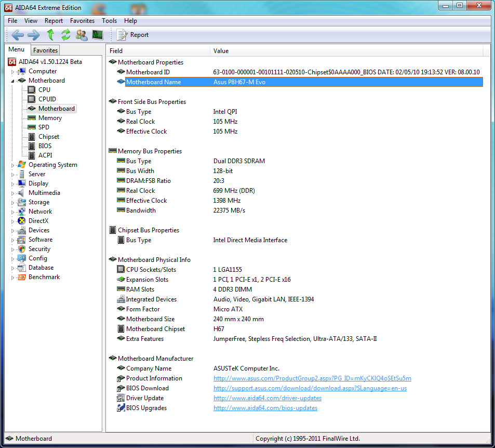Click the Config tree icon
The height and width of the screenshot is (448, 495).
(22, 258)
